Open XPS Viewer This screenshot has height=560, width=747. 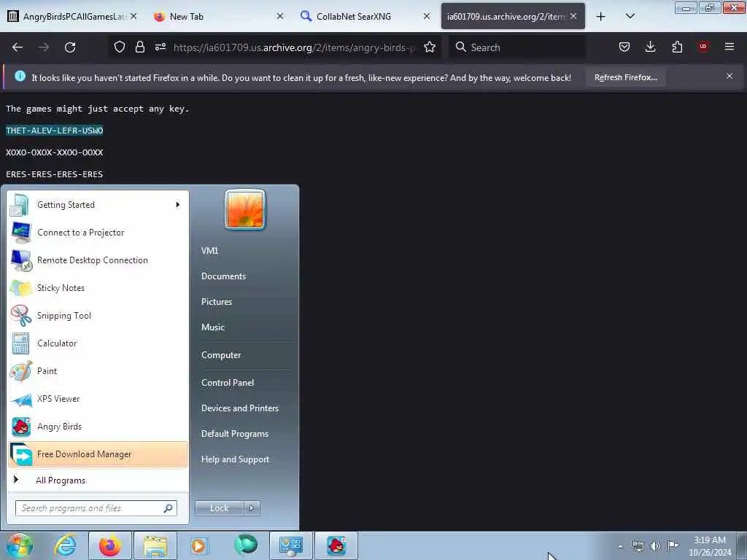click(98, 399)
